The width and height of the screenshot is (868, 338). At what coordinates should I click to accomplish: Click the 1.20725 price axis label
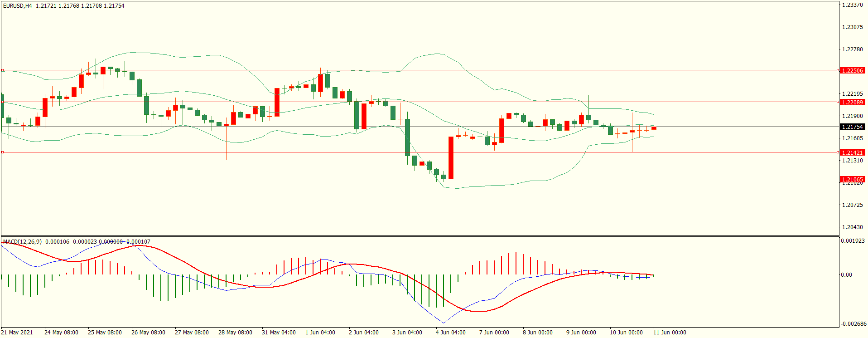click(x=852, y=205)
